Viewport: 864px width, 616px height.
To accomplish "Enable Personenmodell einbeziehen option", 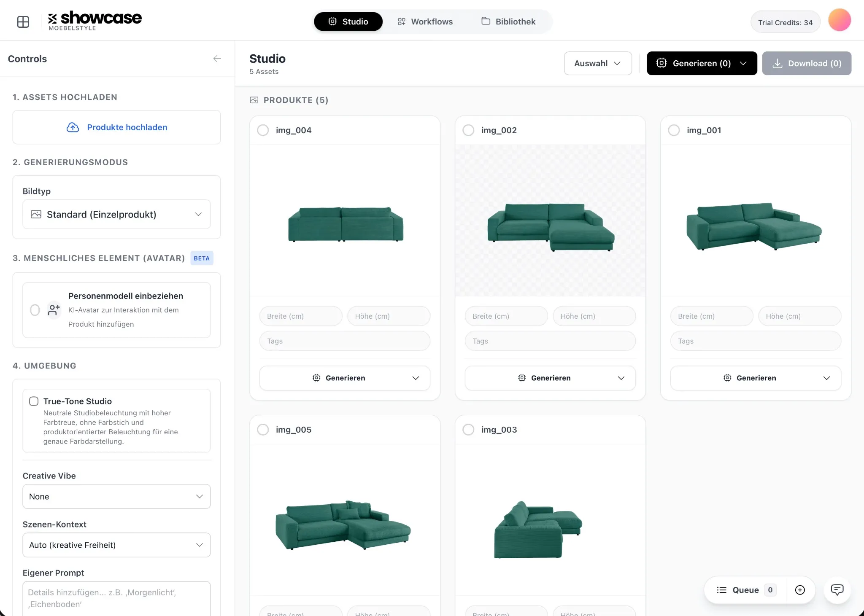I will click(x=35, y=310).
